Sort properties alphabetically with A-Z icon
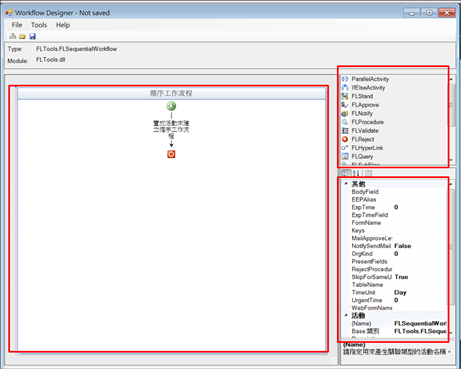This screenshot has height=369, width=461. (x=356, y=173)
